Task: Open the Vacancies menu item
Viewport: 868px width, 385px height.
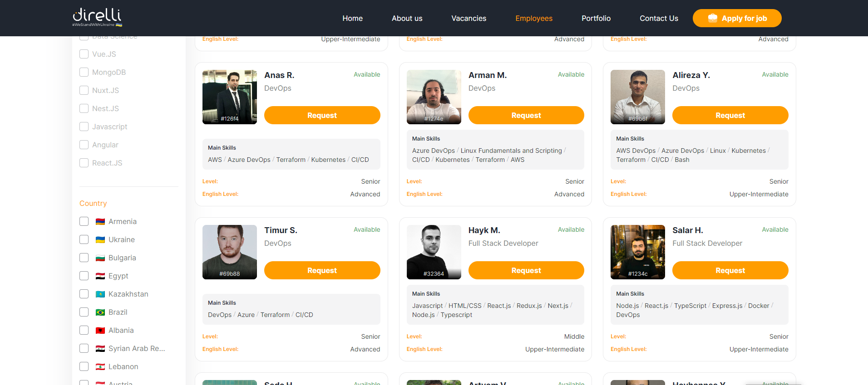Action: [x=469, y=18]
